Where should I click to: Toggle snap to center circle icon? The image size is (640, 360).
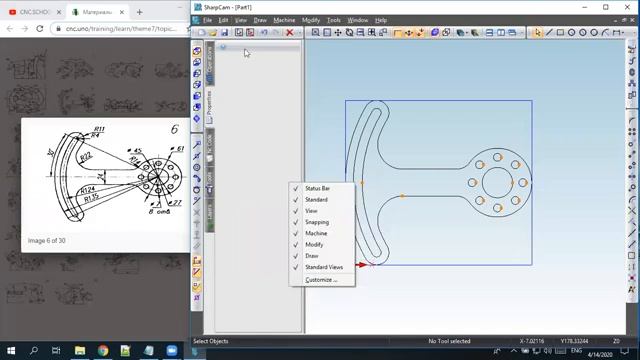[197, 167]
